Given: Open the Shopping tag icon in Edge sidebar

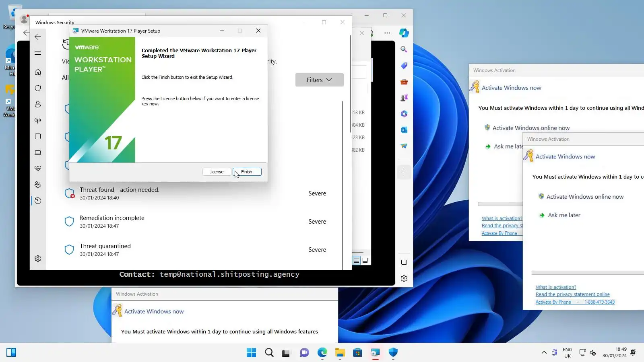Looking at the screenshot, I should [404, 66].
